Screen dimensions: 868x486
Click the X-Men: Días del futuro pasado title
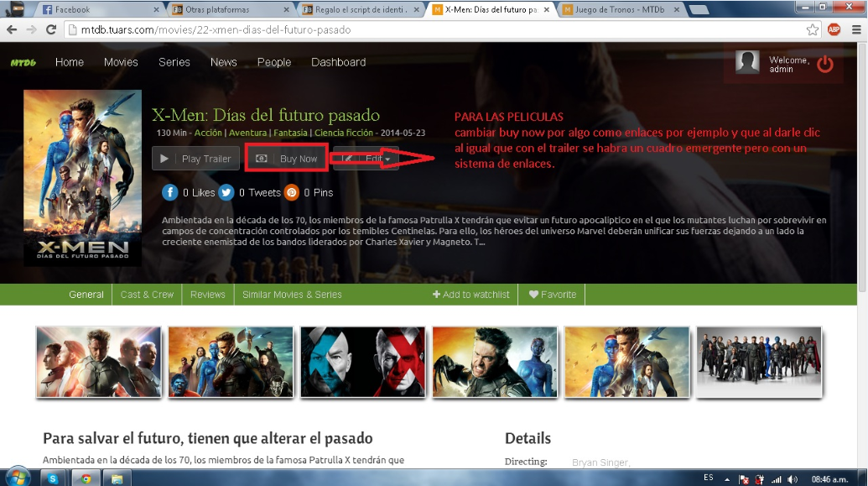(x=266, y=115)
